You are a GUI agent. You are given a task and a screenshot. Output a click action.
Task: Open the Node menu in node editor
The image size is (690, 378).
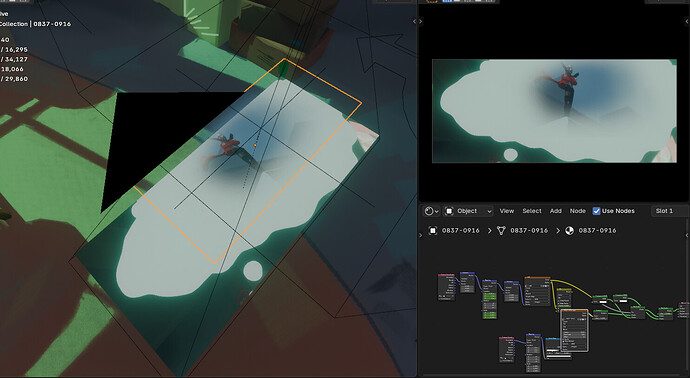click(577, 211)
